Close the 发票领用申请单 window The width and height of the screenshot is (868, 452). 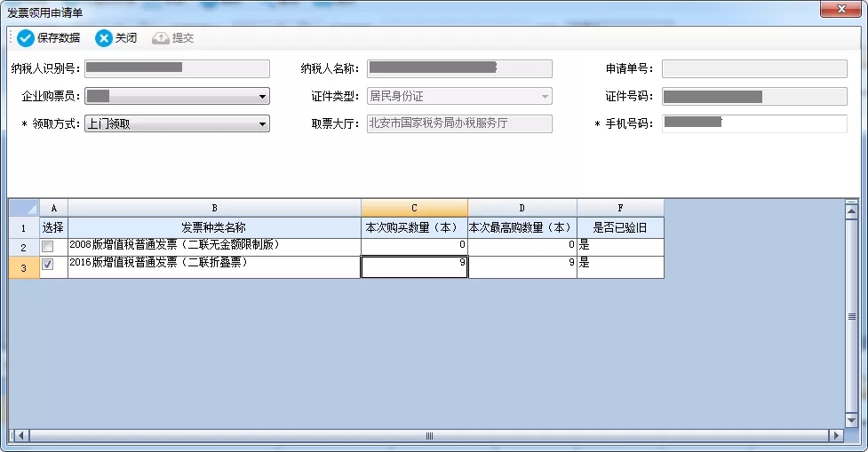pyautogui.click(x=840, y=9)
